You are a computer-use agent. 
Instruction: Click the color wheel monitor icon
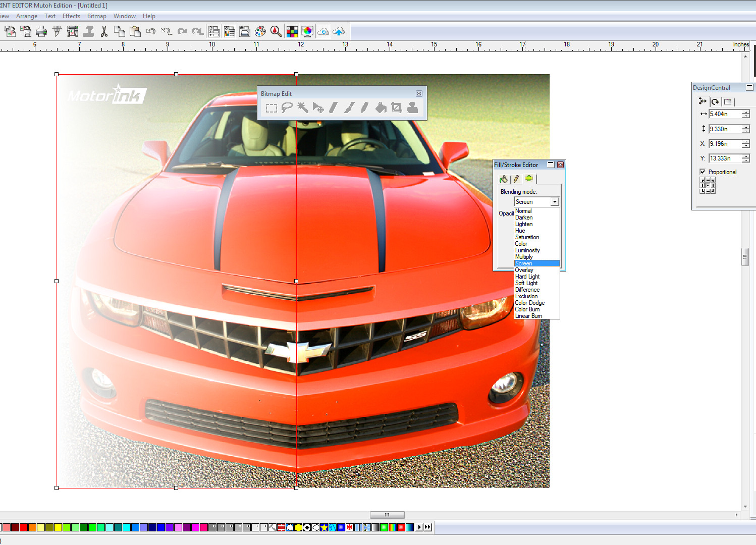pyautogui.click(x=307, y=32)
